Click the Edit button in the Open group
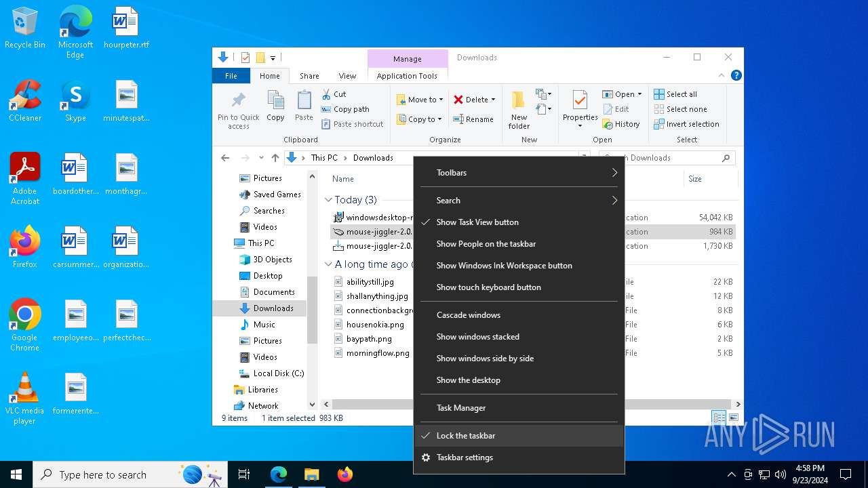 616,109
